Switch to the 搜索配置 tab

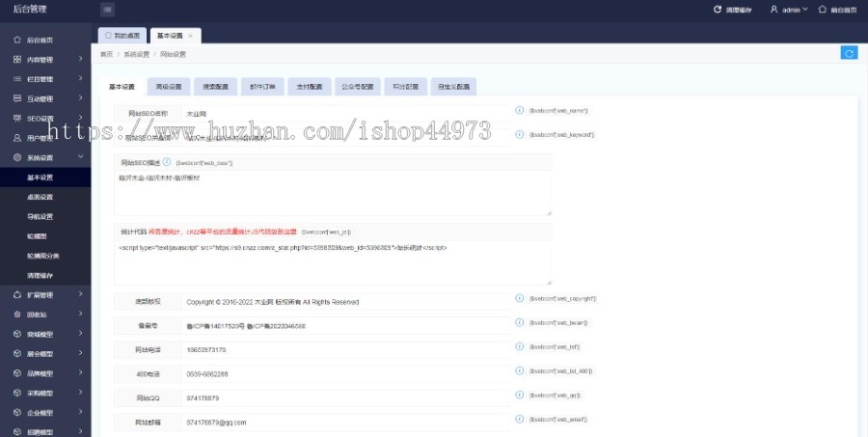216,87
